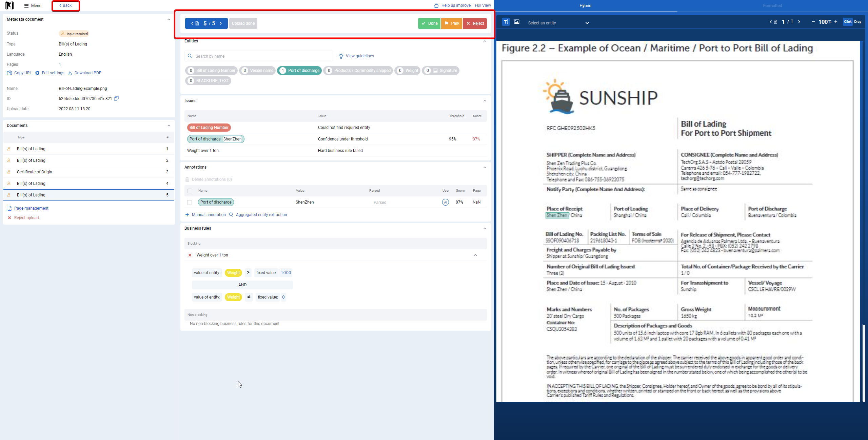Click the orange Park button
Viewport: 868px width, 440px height.
pyautogui.click(x=452, y=23)
